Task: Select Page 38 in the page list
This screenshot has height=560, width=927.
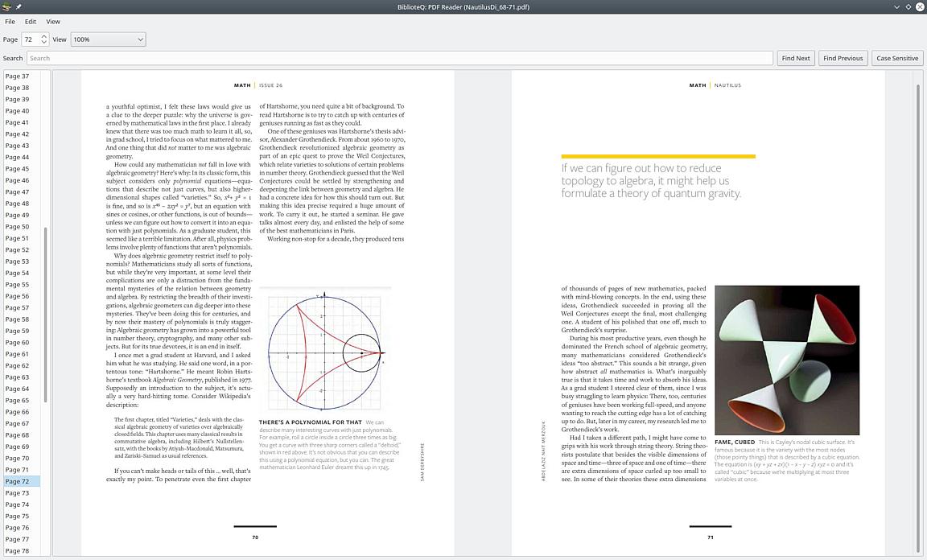Action: click(x=22, y=88)
